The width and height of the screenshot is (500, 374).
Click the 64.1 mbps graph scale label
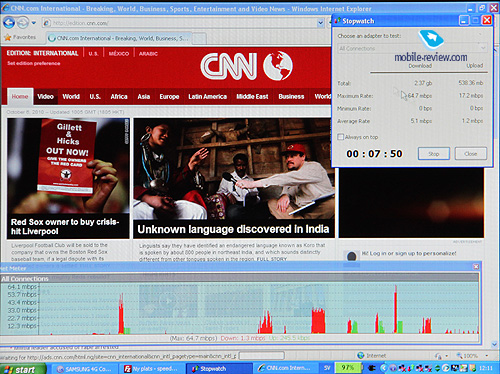coord(22,287)
